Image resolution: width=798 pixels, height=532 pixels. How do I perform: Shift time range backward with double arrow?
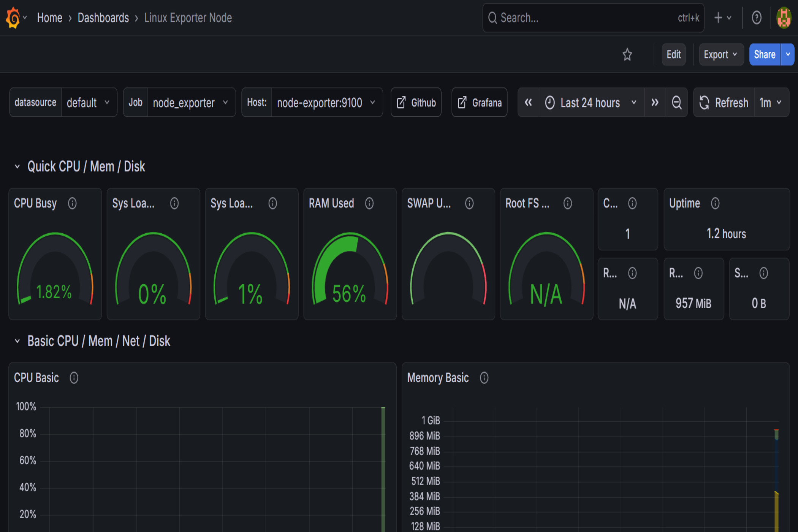tap(528, 103)
